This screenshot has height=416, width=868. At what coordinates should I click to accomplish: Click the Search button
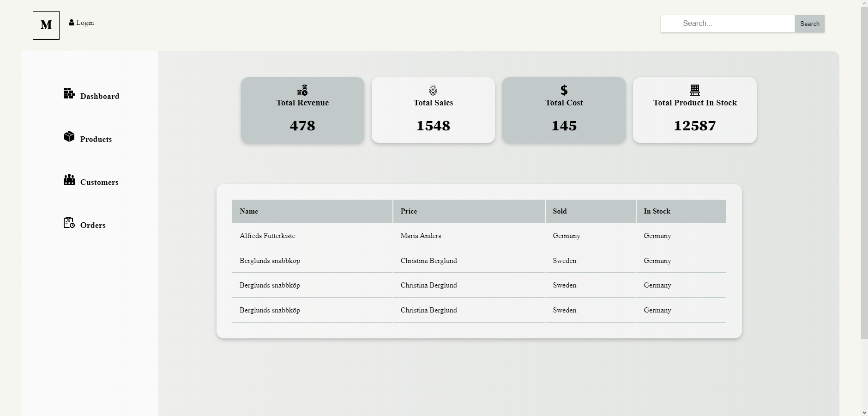[x=810, y=24]
